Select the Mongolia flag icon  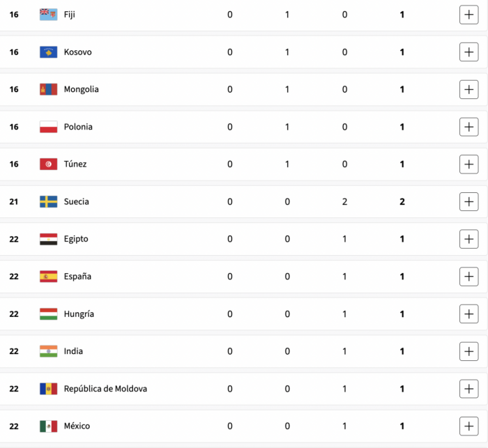tap(49, 90)
